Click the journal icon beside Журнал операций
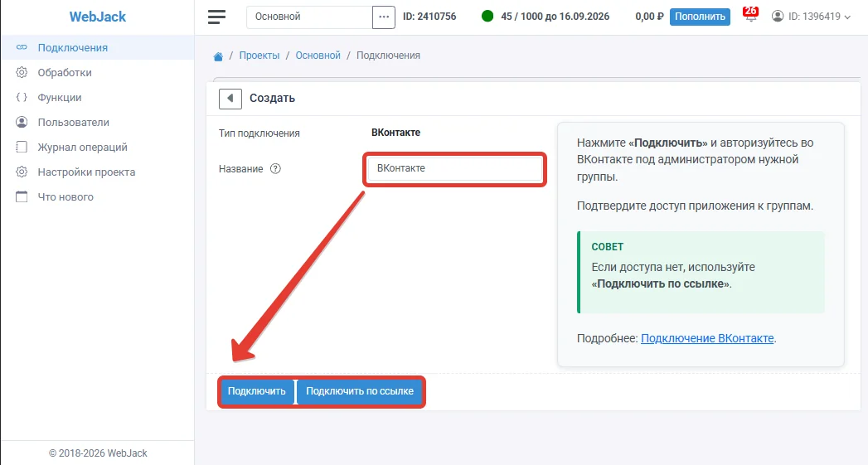Viewport: 868px width, 465px height. [x=22, y=148]
